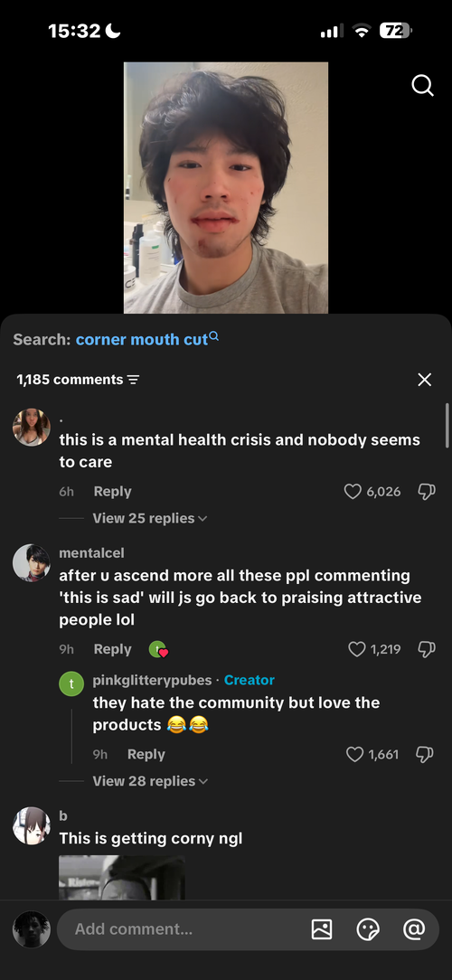The image size is (452, 980).
Task: Close the comments panel
Action: [425, 380]
